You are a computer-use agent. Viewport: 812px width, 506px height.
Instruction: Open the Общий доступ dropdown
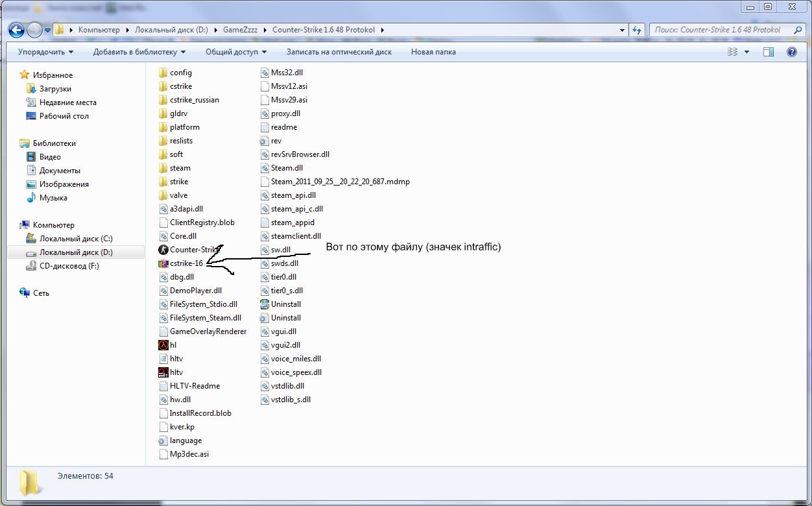(236, 52)
